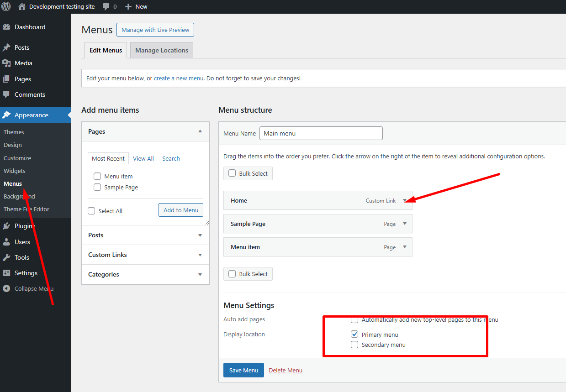Screen dimensions: 566x392
Task: Click the Menus submenu item
Action: (13, 183)
